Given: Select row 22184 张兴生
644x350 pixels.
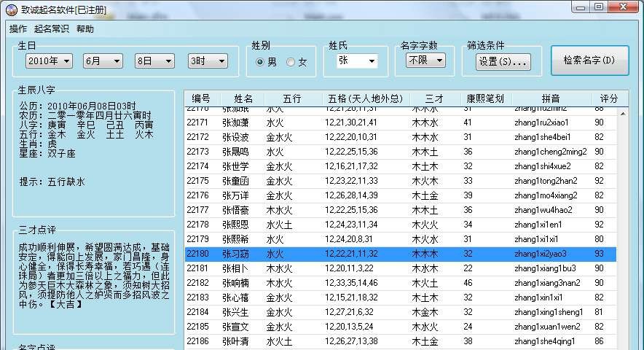Looking at the screenshot, I should click(401, 312).
